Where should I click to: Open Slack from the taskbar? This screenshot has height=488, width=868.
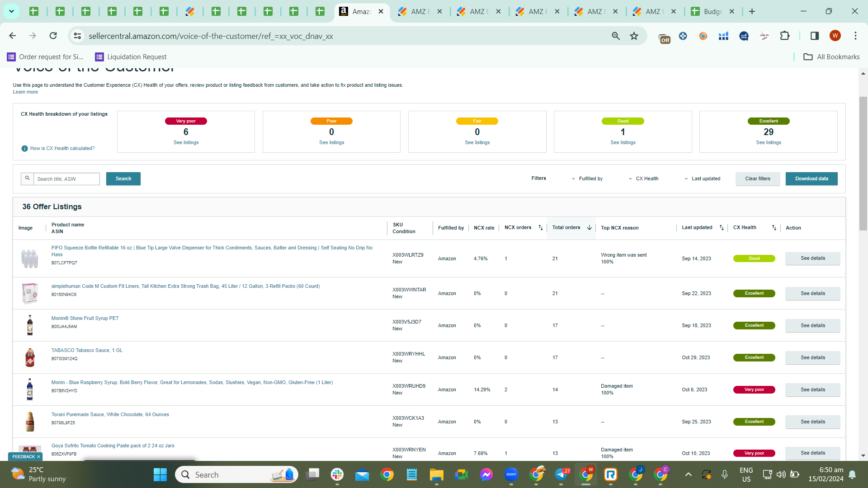337,474
